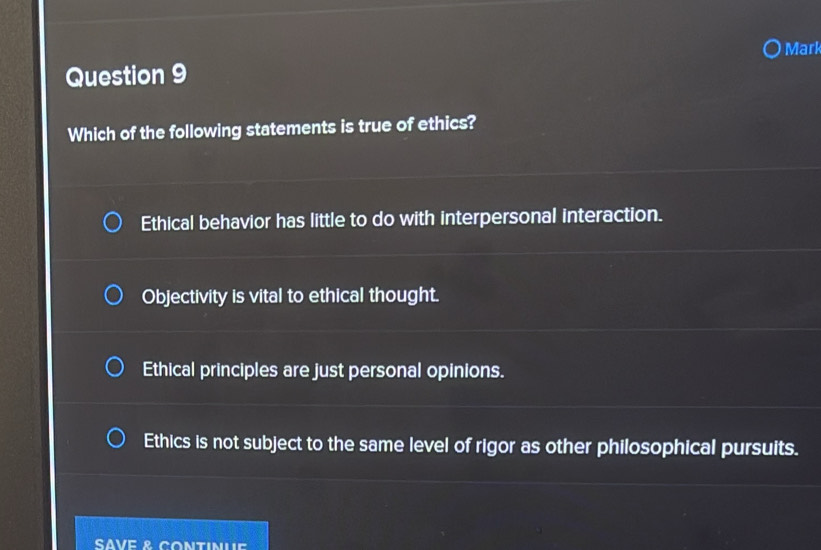Click the word 'opinions' in the third answer
Image resolution: width=821 pixels, height=550 pixels.
465,371
